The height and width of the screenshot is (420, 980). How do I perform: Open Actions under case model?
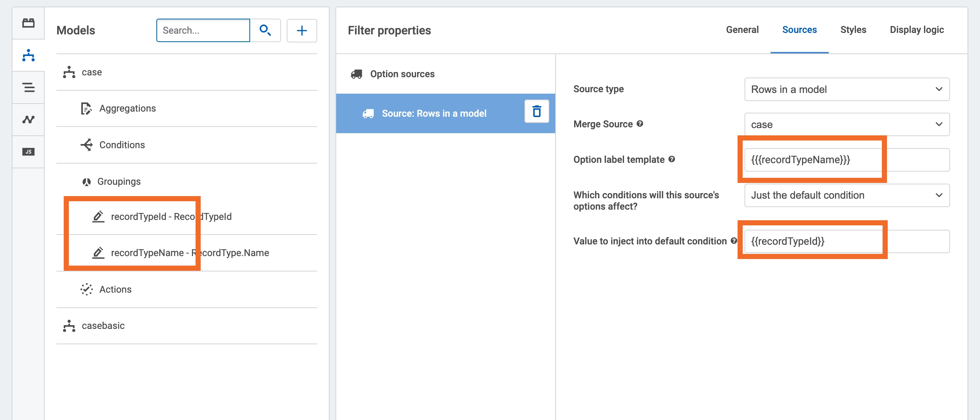pyautogui.click(x=186, y=289)
